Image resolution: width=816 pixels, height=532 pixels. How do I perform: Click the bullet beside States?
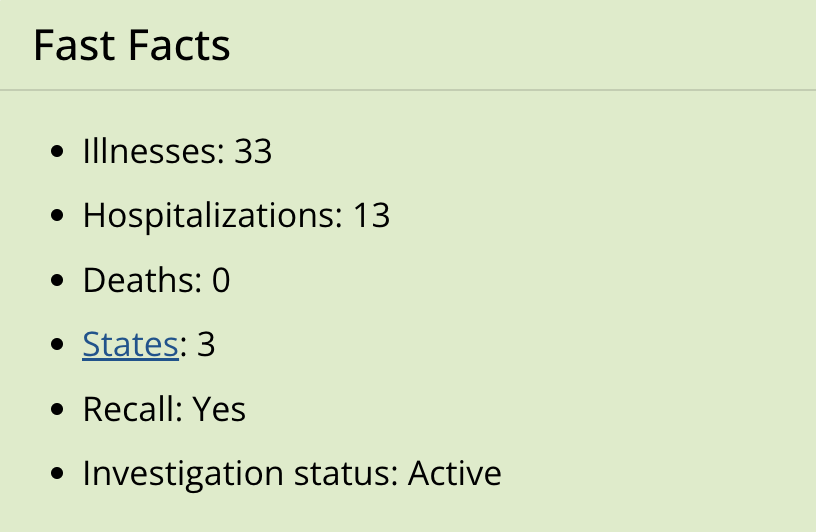(x=57, y=345)
